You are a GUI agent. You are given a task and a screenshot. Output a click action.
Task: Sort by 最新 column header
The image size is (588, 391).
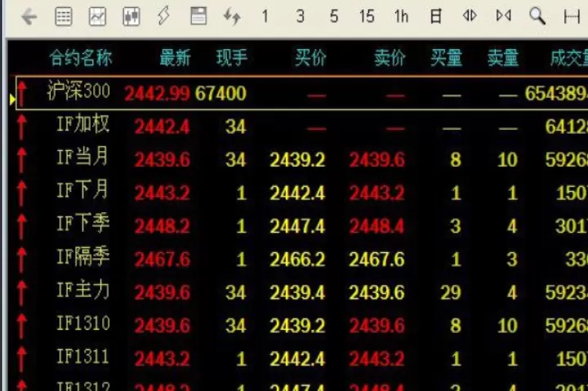pos(175,58)
